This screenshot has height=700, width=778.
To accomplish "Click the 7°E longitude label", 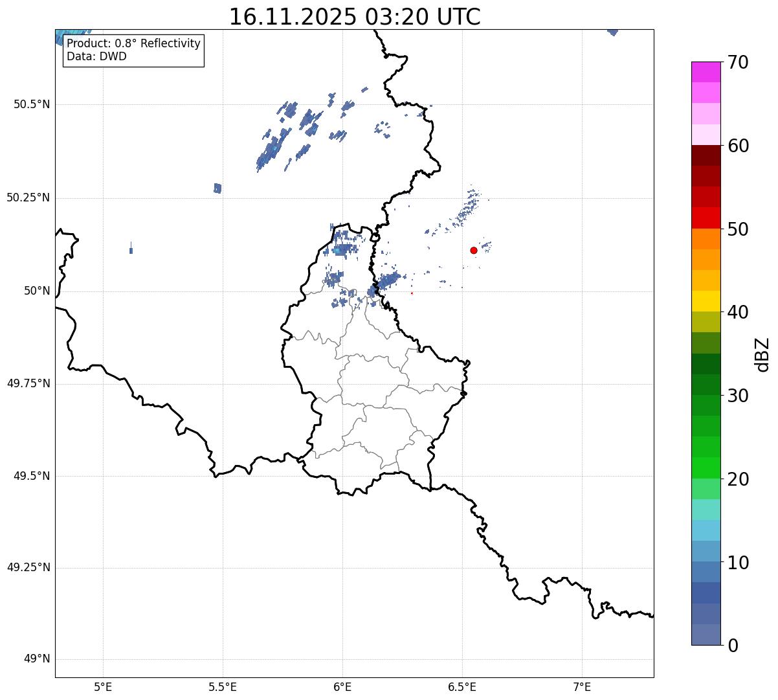I will point(582,686).
